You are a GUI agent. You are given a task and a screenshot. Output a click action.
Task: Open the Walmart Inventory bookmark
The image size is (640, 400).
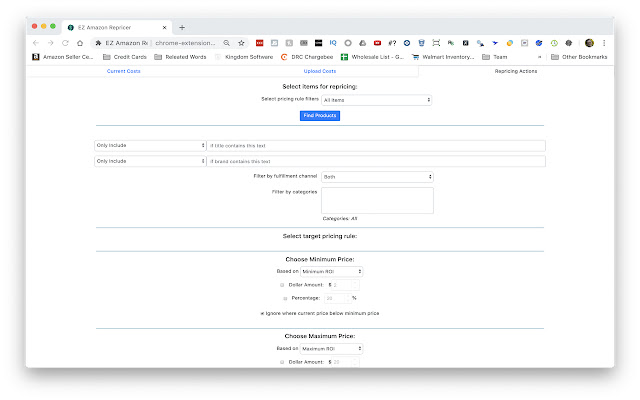click(x=443, y=57)
